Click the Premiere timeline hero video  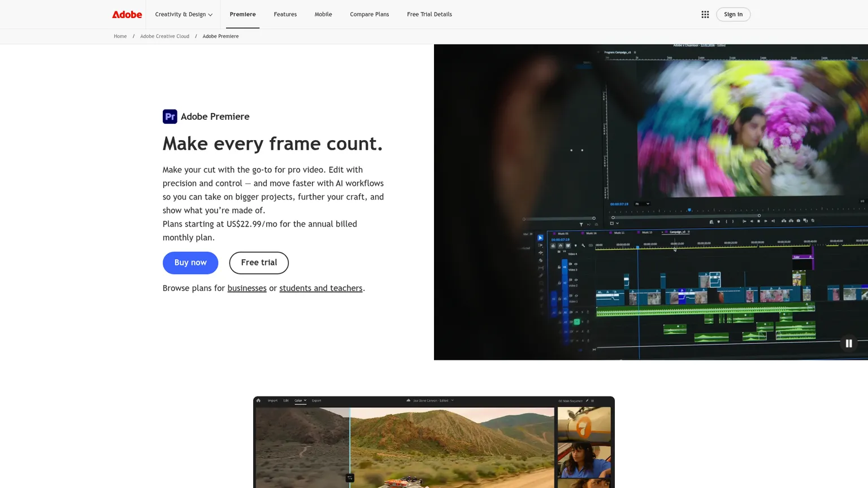(651, 202)
